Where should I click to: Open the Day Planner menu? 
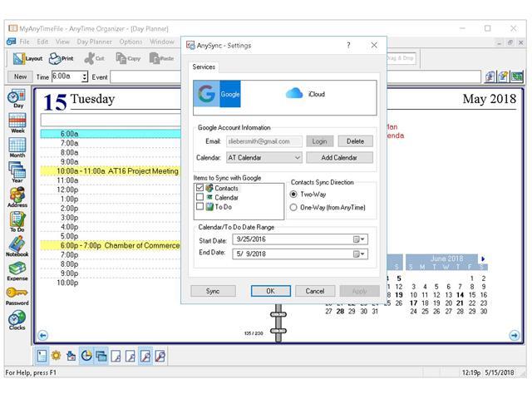tap(95, 42)
